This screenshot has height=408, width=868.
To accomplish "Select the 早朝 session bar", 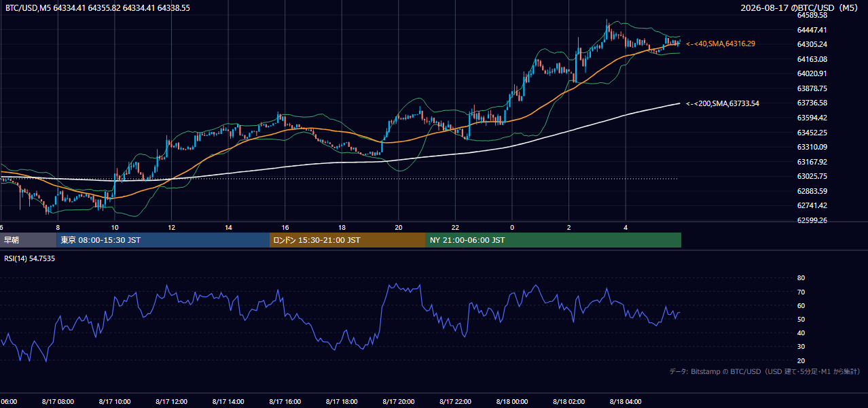I will point(29,240).
